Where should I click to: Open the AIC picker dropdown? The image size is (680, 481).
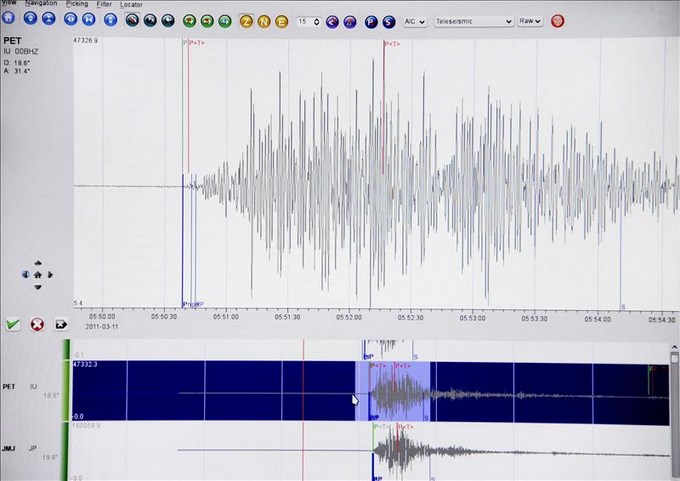[414, 20]
